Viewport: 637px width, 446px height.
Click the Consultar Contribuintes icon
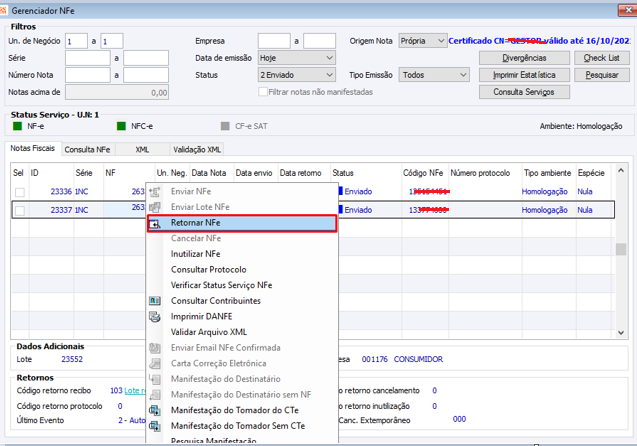coord(155,301)
